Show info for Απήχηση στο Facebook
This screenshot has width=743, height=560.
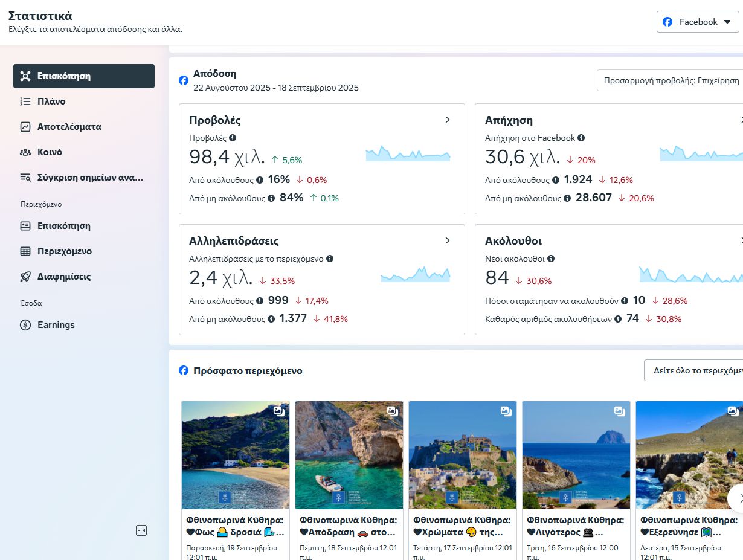click(581, 138)
